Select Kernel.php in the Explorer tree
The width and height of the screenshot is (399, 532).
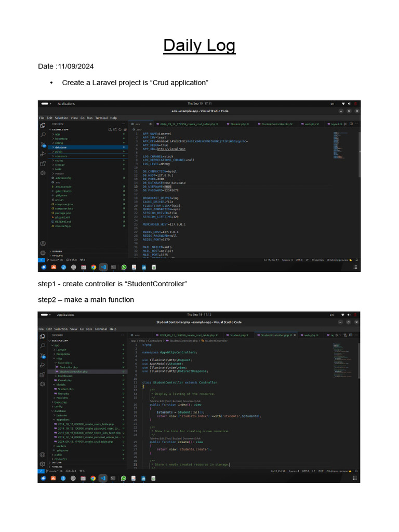[88, 380]
